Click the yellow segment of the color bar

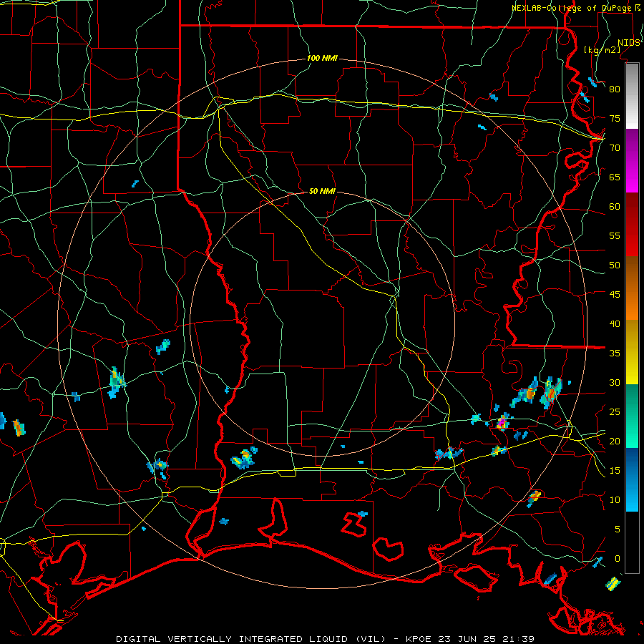click(x=632, y=352)
